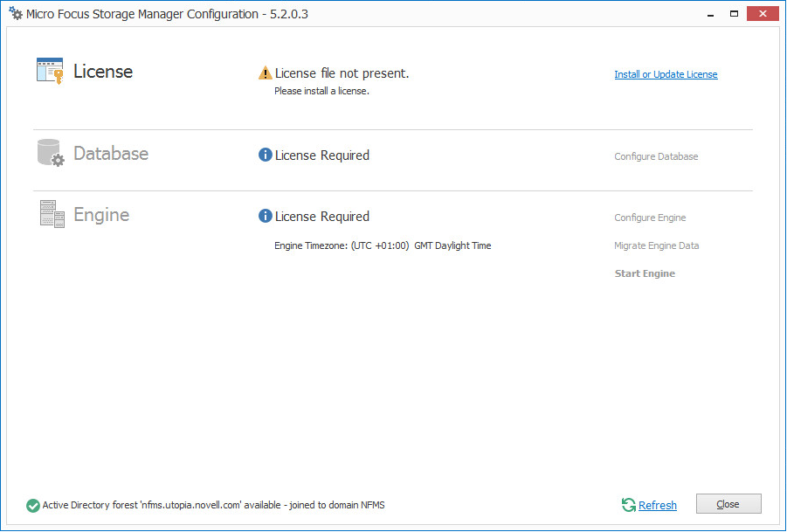Click the Configure Database link

tap(656, 157)
